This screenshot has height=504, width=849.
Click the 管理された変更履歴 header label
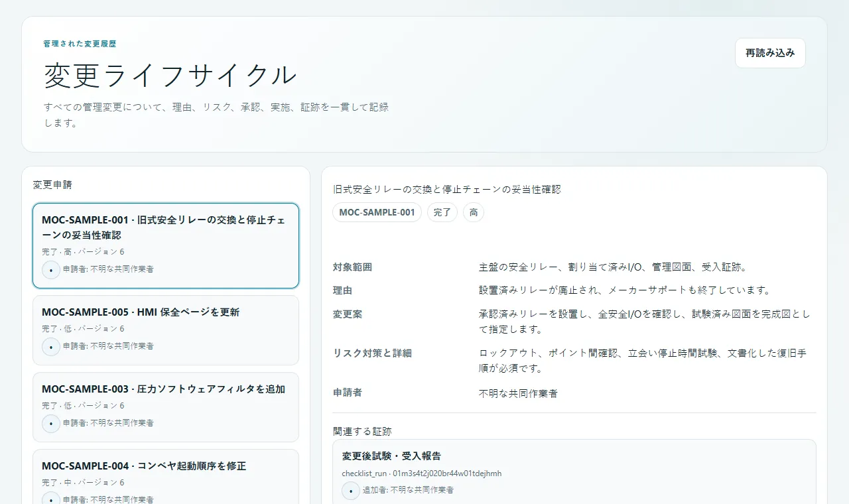click(80, 44)
